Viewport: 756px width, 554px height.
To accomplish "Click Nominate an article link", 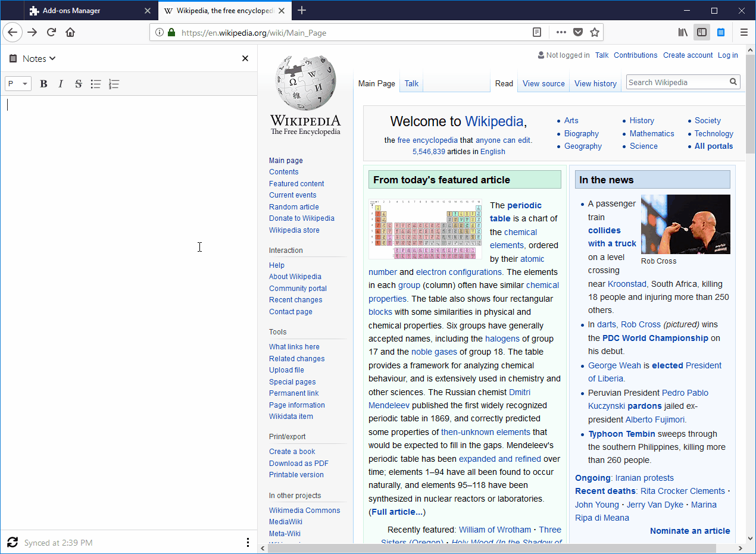I will coord(690,531).
